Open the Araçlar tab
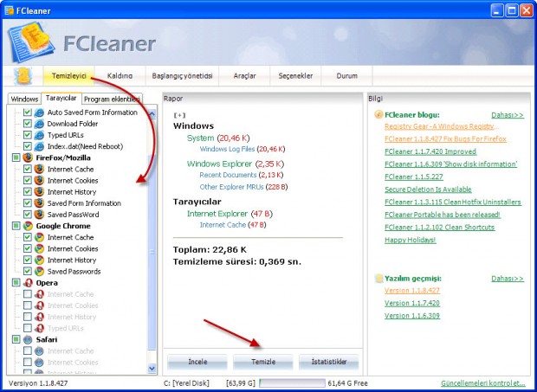Viewport: 537px width, 392px height. coord(244,76)
